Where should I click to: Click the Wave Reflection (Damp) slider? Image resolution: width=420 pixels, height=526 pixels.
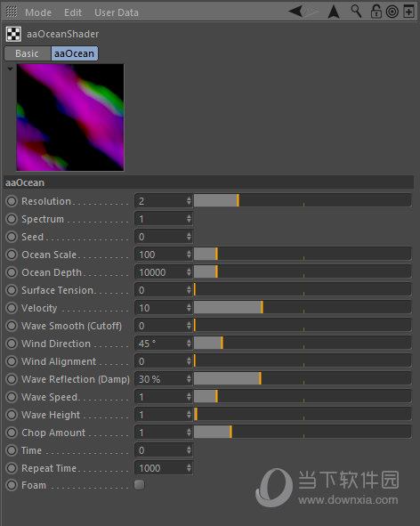[x=303, y=379]
